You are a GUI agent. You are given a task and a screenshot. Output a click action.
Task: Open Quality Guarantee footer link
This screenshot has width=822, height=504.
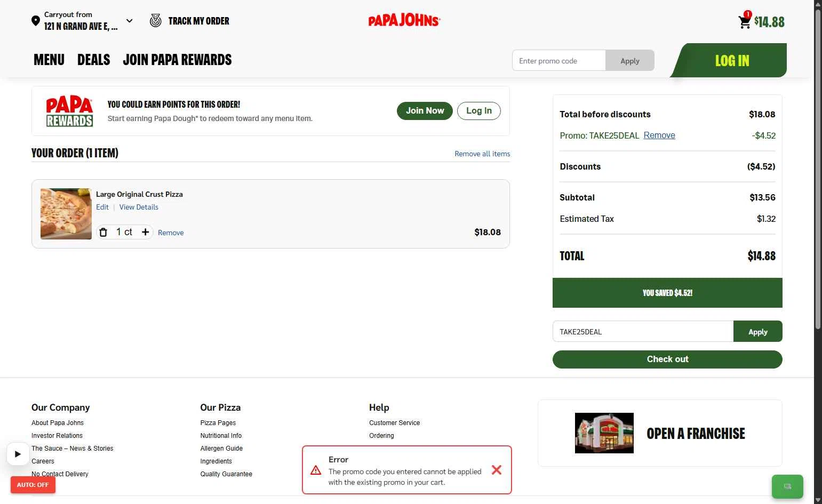pyautogui.click(x=226, y=474)
